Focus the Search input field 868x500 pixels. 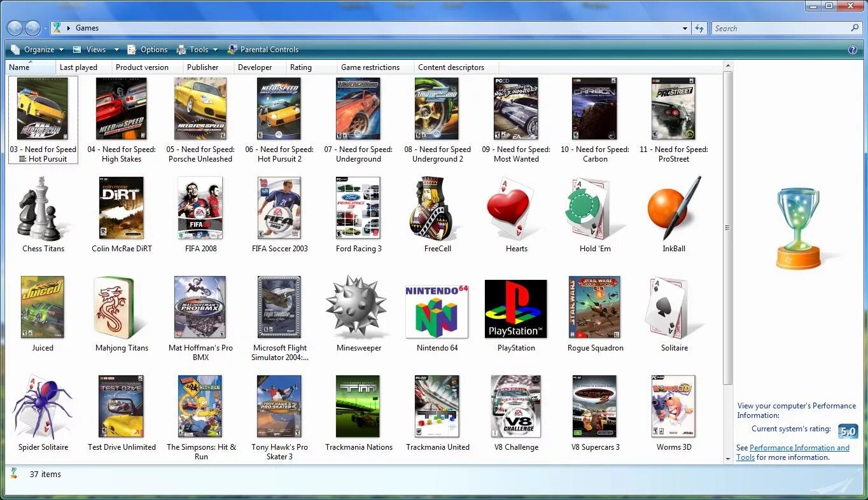pyautogui.click(x=780, y=28)
